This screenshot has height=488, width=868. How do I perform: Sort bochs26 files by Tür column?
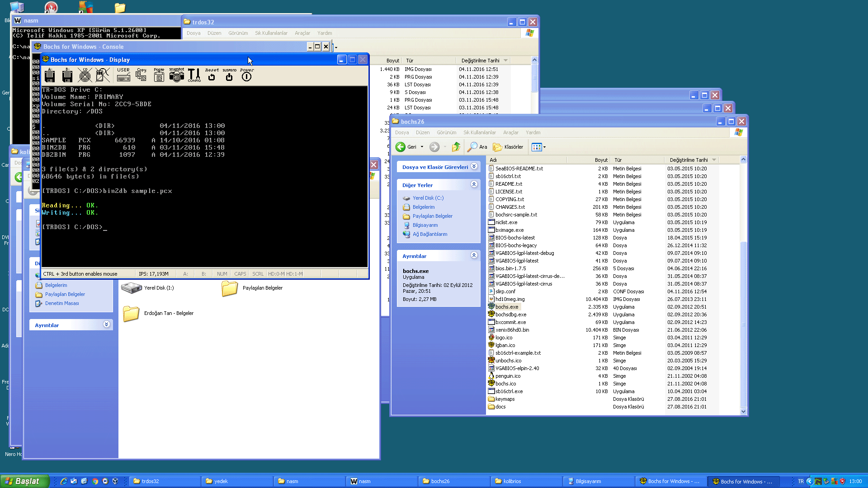pos(637,160)
